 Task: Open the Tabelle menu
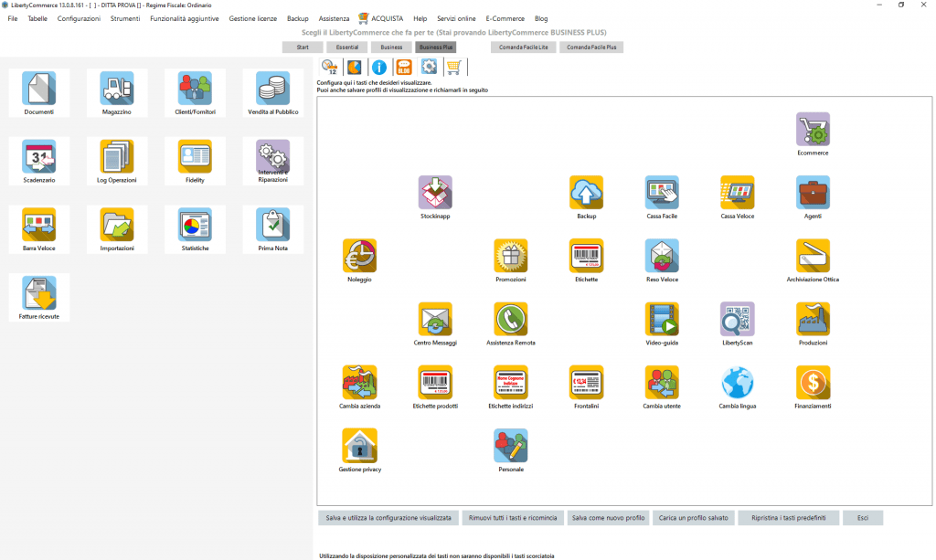coord(37,18)
